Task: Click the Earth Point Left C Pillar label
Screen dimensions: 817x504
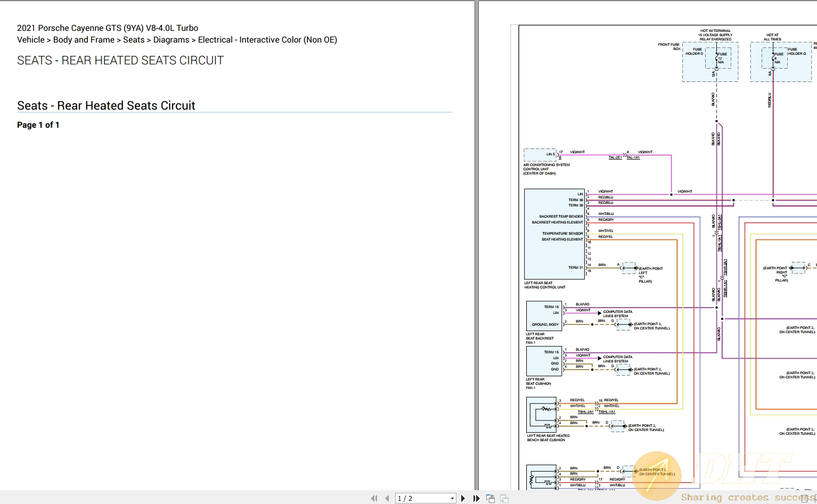Action: pos(650,275)
